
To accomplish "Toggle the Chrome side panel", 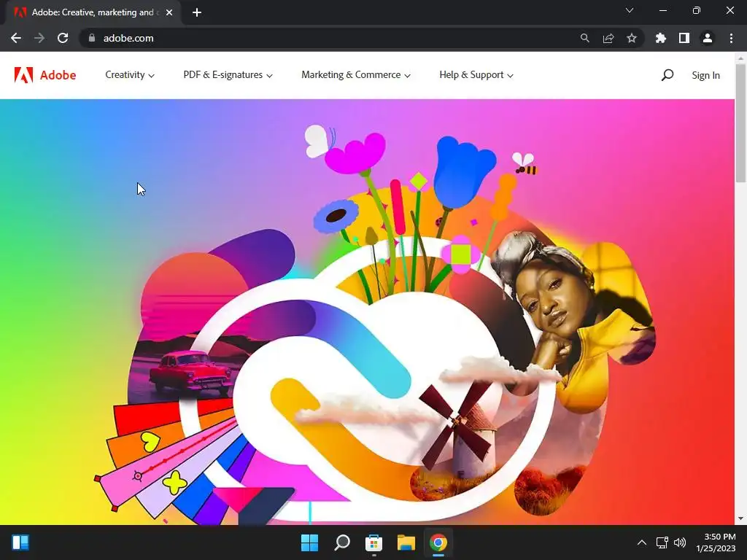I will point(684,38).
